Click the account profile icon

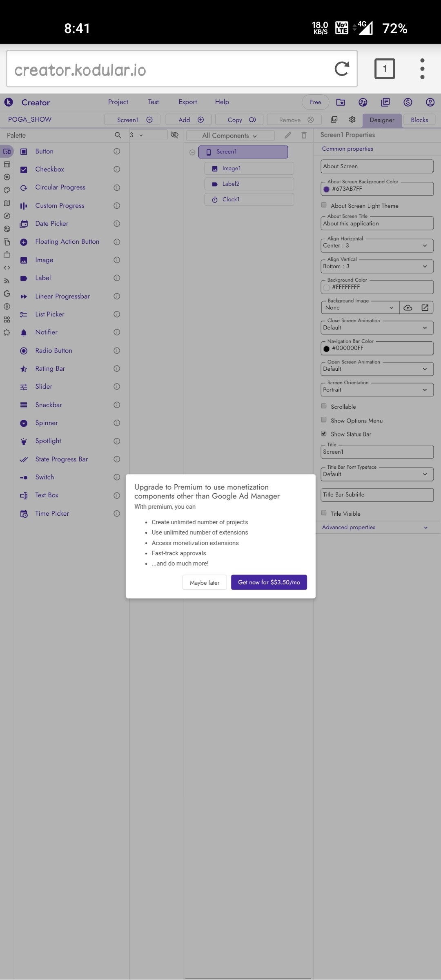[x=430, y=102]
